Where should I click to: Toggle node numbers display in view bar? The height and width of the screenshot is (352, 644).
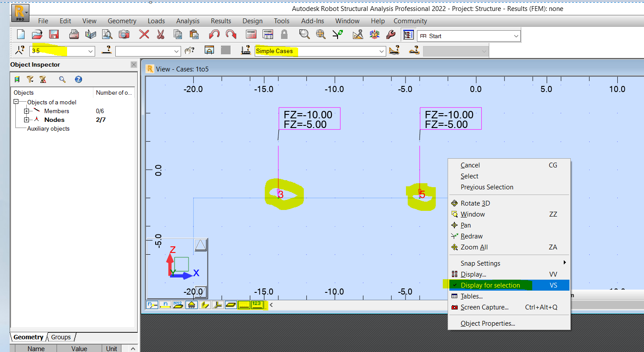pos(152,305)
